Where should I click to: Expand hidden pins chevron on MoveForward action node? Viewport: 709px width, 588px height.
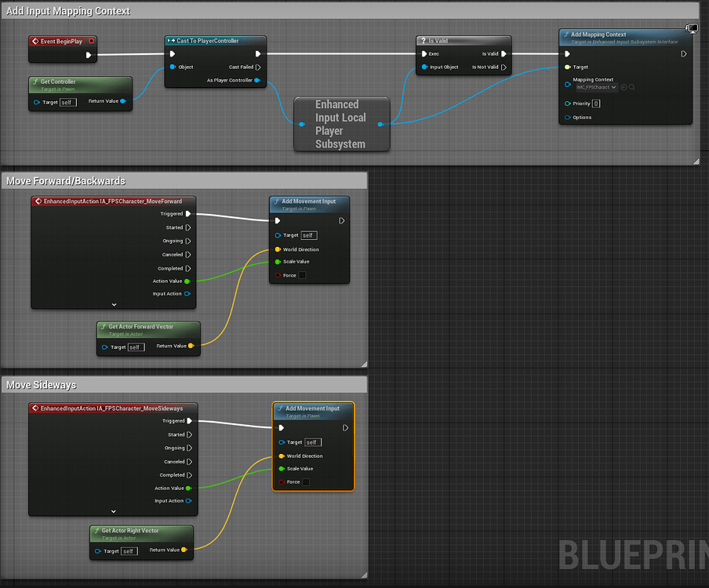(113, 306)
